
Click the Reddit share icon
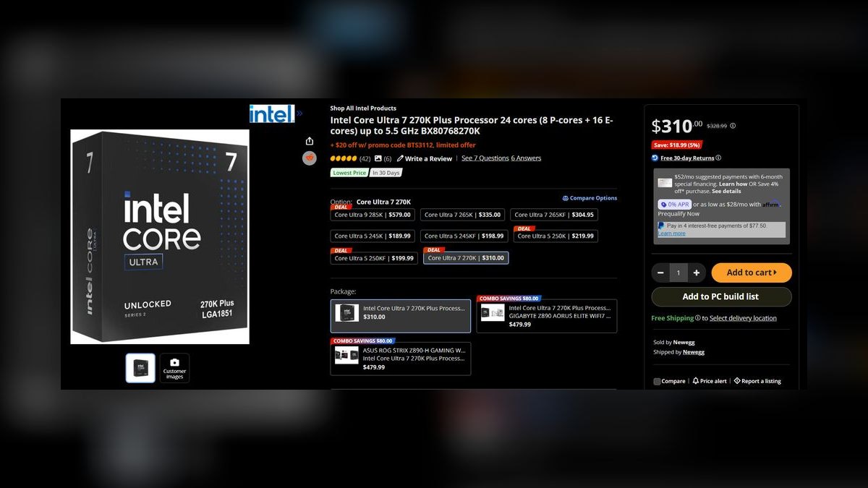pyautogui.click(x=310, y=158)
